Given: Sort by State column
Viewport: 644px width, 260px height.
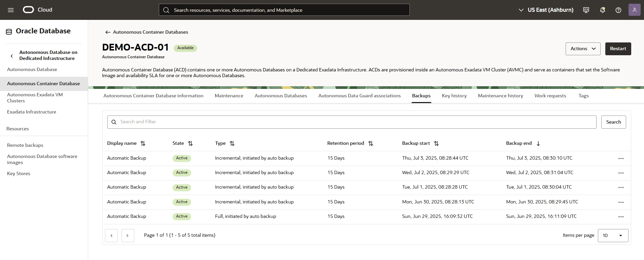Looking at the screenshot, I should tap(190, 143).
